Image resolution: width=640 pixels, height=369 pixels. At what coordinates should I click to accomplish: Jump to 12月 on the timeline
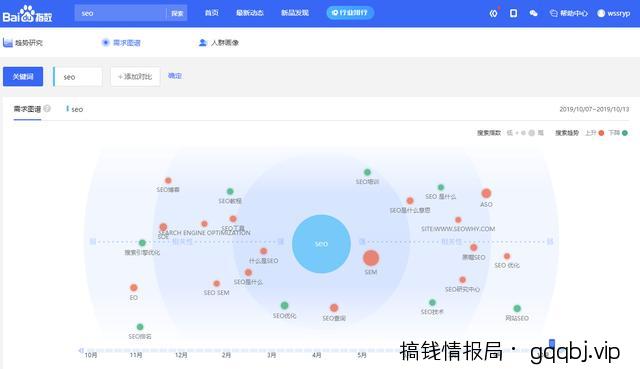181,355
